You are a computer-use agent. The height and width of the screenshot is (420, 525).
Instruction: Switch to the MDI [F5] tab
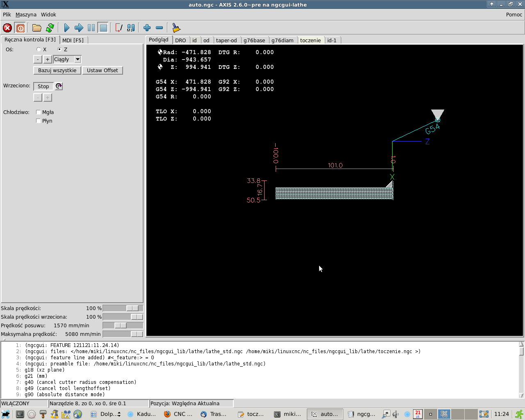[x=73, y=40]
